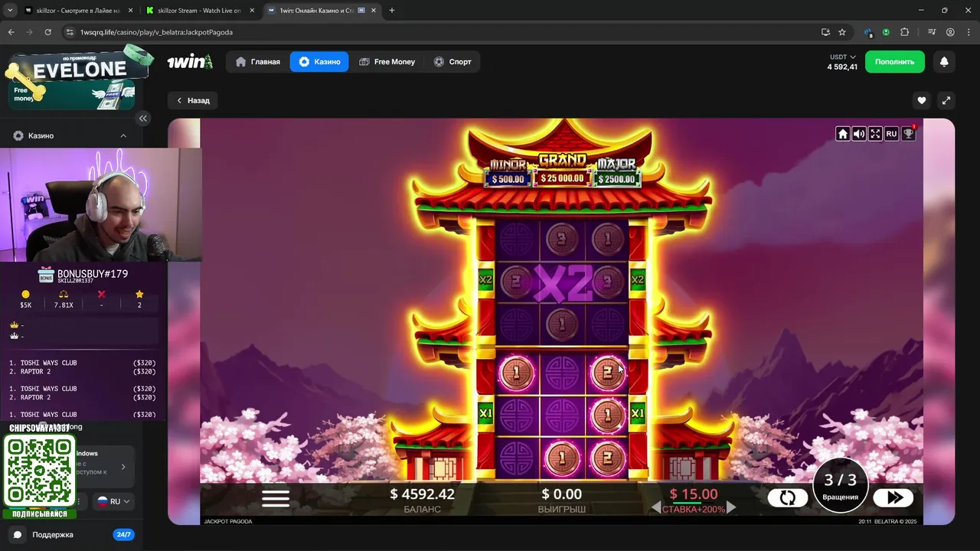The image size is (980, 551).
Task: Increase the bet with right arrow
Action: point(731,508)
